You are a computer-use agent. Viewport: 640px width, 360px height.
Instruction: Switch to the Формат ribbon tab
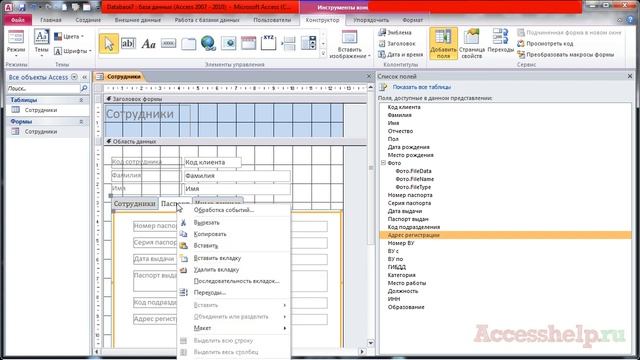point(413,20)
